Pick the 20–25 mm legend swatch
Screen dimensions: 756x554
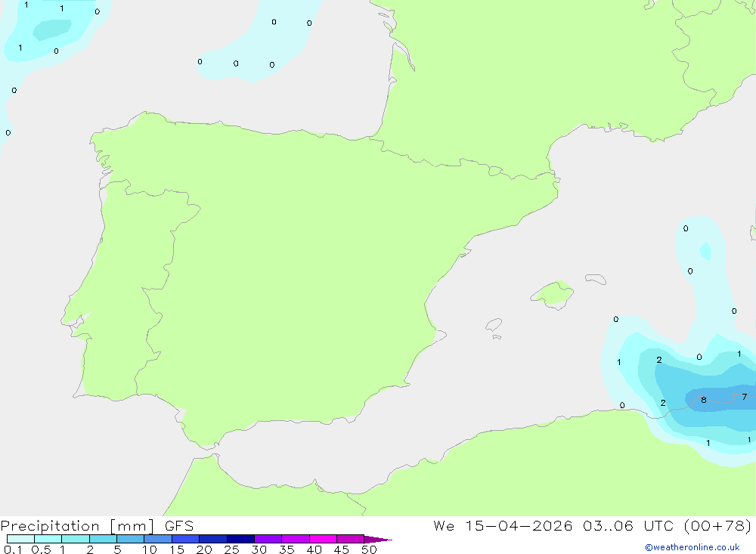coord(212,539)
